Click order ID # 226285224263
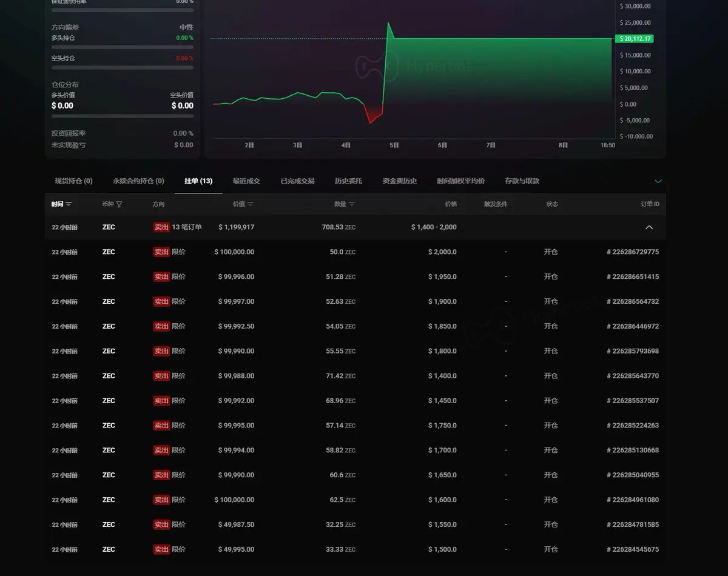728x576 pixels. pos(633,426)
